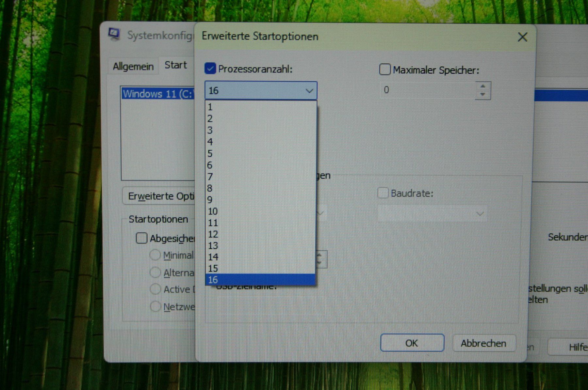Open the Start tab
588x390 pixels.
click(x=176, y=65)
